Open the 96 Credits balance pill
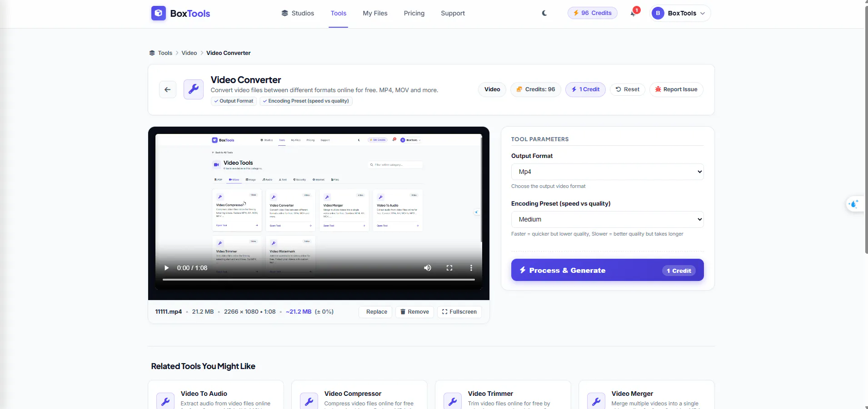The image size is (868, 409). coord(593,13)
